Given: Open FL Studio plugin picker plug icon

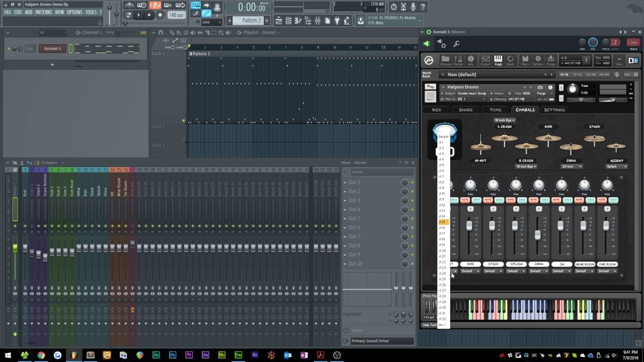Looking at the screenshot, I should pos(337,21).
